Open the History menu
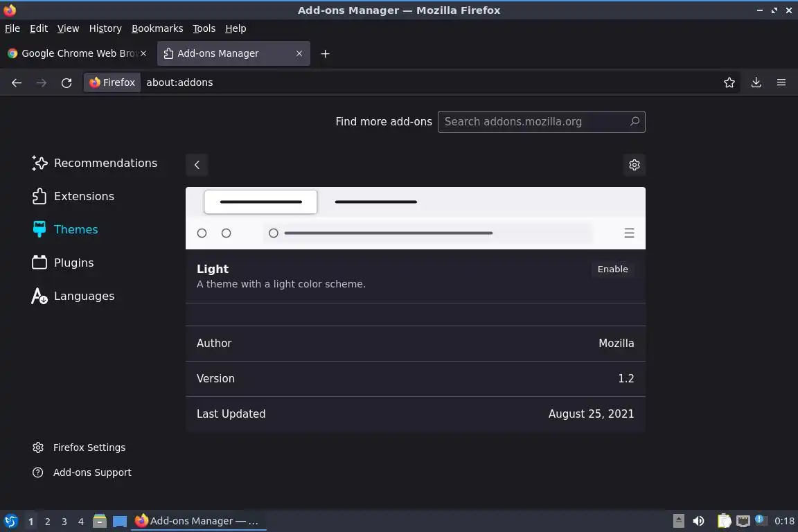Image resolution: width=798 pixels, height=532 pixels. (105, 28)
